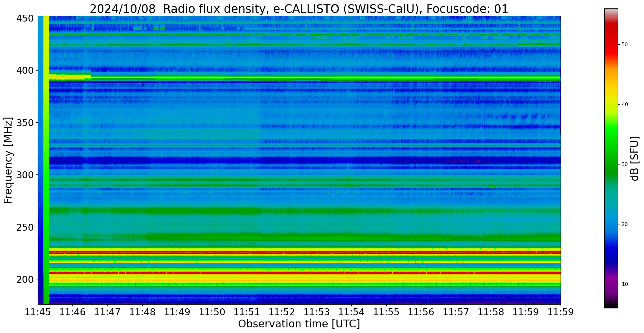
Task: Click the plot title for 2024/10/08 radio flux density
Action: pyautogui.click(x=299, y=9)
